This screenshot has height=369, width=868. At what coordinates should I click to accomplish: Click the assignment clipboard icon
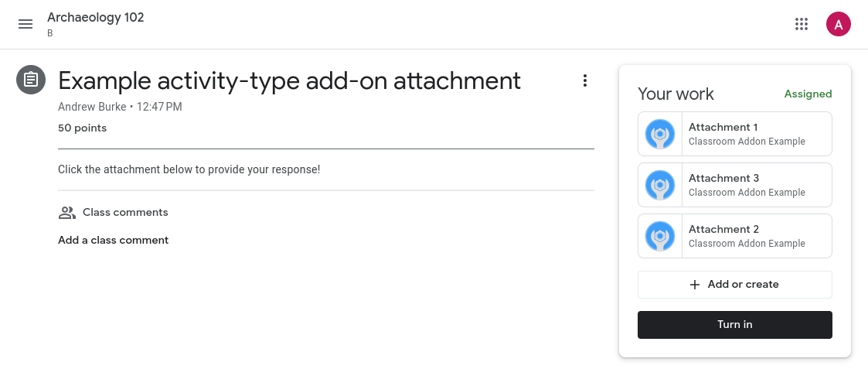tap(31, 80)
